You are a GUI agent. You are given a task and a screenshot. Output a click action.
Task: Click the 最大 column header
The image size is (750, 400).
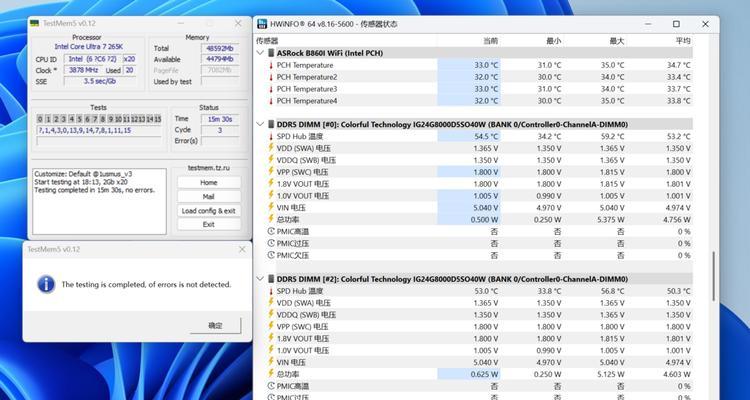click(617, 41)
